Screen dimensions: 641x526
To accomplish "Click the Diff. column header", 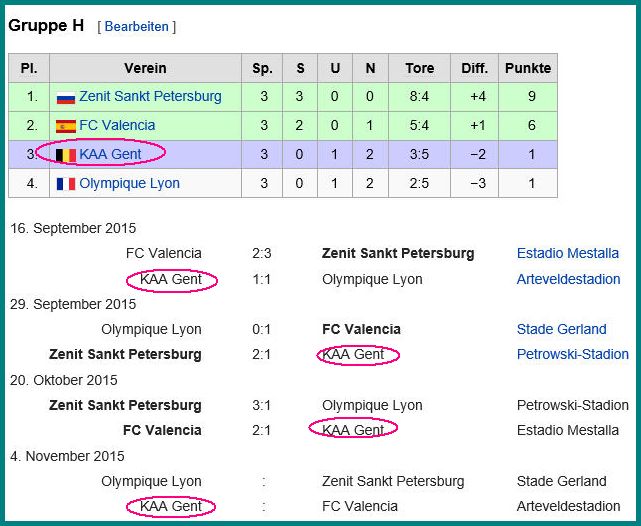I will [475, 68].
